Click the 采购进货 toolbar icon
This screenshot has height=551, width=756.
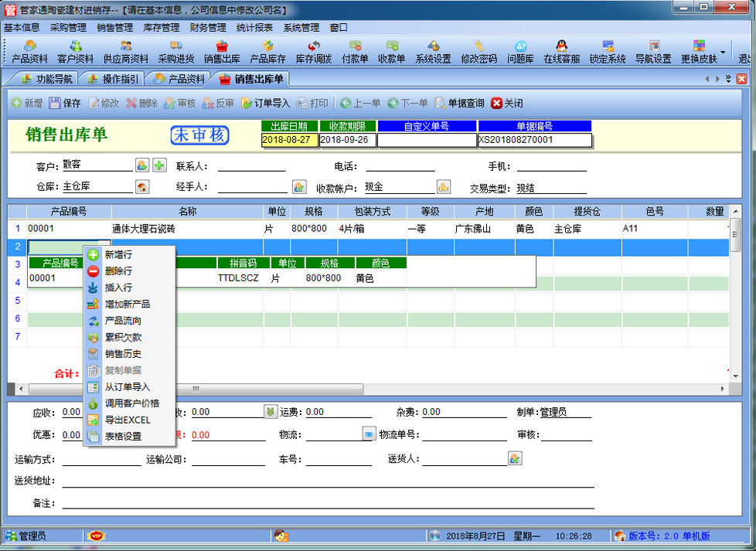point(175,52)
